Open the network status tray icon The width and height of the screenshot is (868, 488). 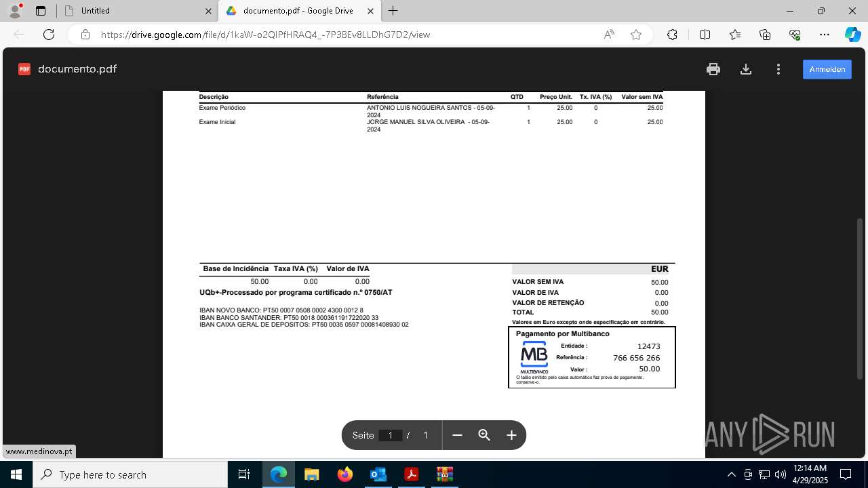[x=764, y=474]
